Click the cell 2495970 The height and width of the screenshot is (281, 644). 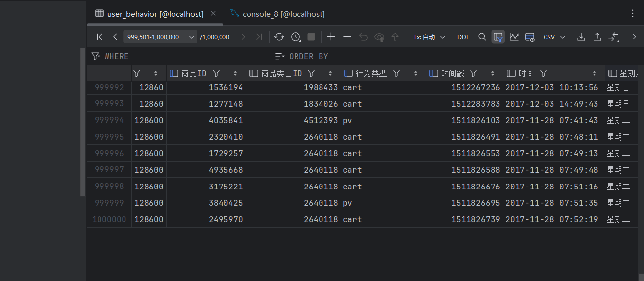pos(206,219)
